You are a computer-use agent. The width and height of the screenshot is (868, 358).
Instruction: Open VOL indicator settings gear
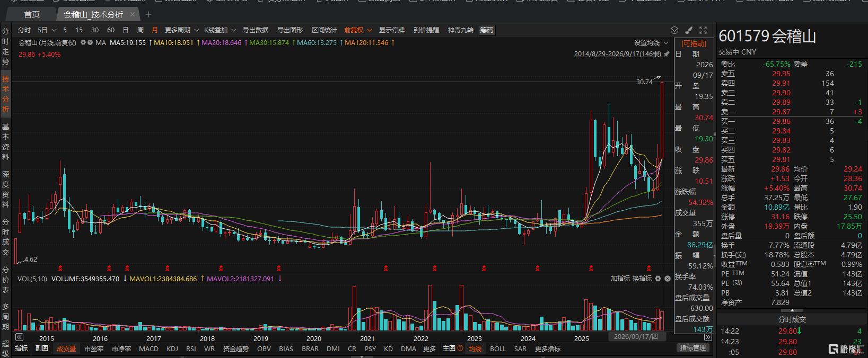(x=658, y=279)
